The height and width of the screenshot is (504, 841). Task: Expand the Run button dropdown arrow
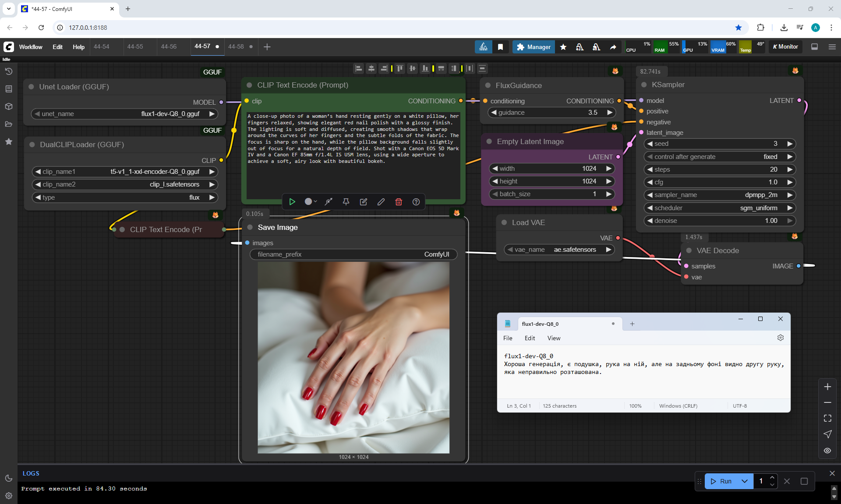744,481
